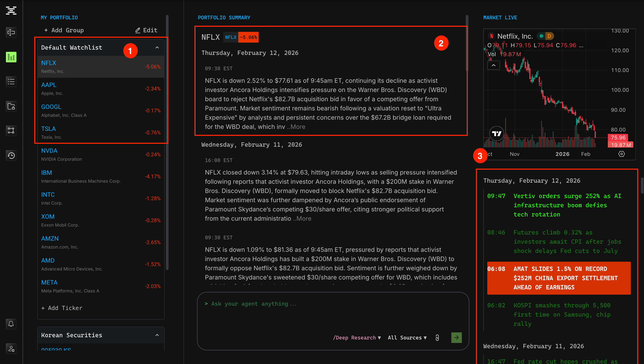Open the history clock sidebar icon
Screen dimensions: 644x364
[11, 155]
